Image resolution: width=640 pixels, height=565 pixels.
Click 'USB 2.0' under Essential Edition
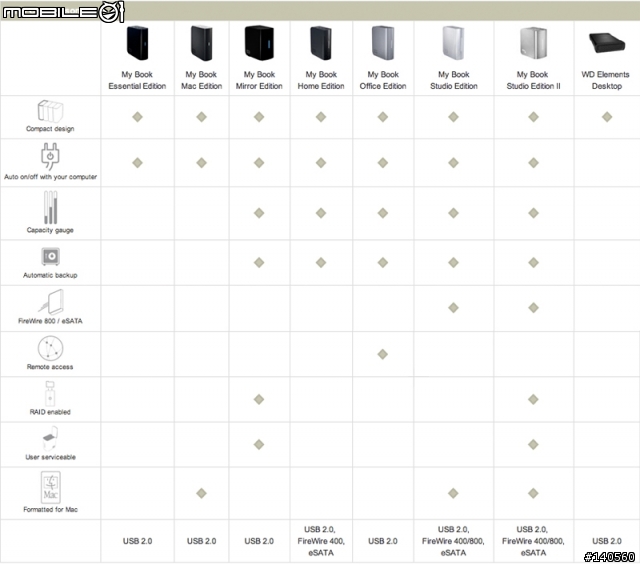138,541
